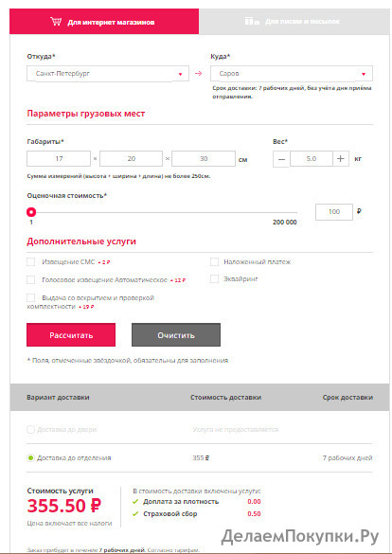Screen dimensions: 392x554
Task: Tick the Голосовое извещение Автоматическое checkbox
Action: click(31, 279)
